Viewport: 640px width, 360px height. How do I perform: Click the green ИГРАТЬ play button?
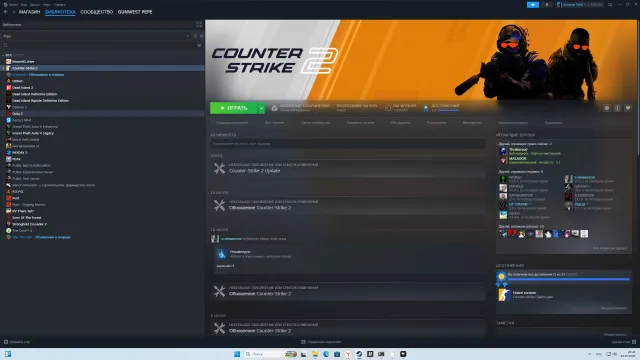(x=234, y=108)
